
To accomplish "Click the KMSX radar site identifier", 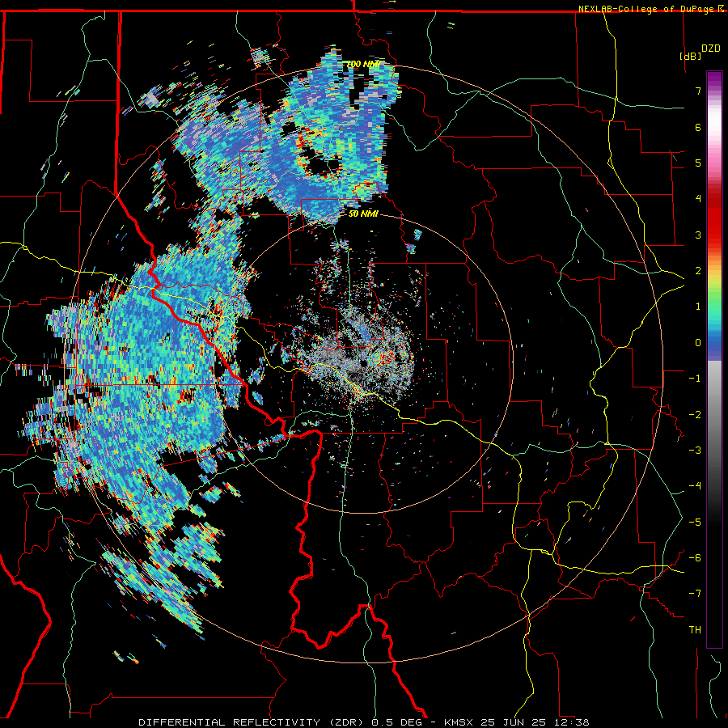I will pyautogui.click(x=459, y=722).
